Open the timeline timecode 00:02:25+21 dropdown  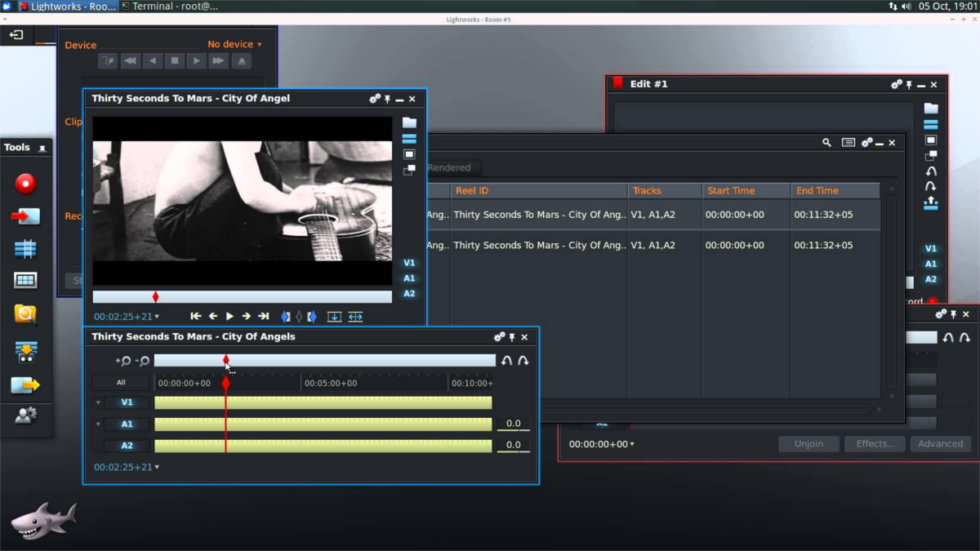click(127, 468)
